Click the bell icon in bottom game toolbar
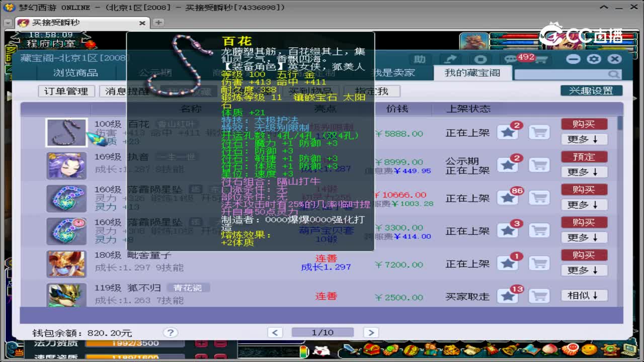The height and width of the screenshot is (362, 644). coord(510,349)
